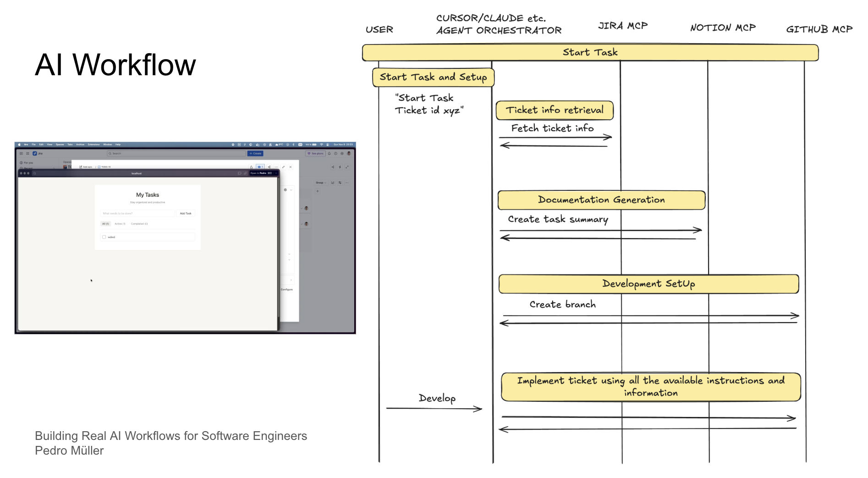Toggle the Jira sidebar collapse icon
This screenshot has height=478, width=868.
point(21,153)
